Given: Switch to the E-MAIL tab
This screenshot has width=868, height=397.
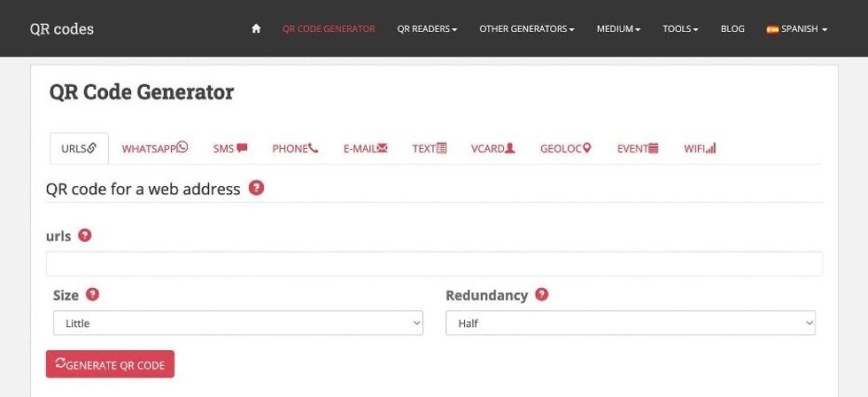Looking at the screenshot, I should coord(365,148).
